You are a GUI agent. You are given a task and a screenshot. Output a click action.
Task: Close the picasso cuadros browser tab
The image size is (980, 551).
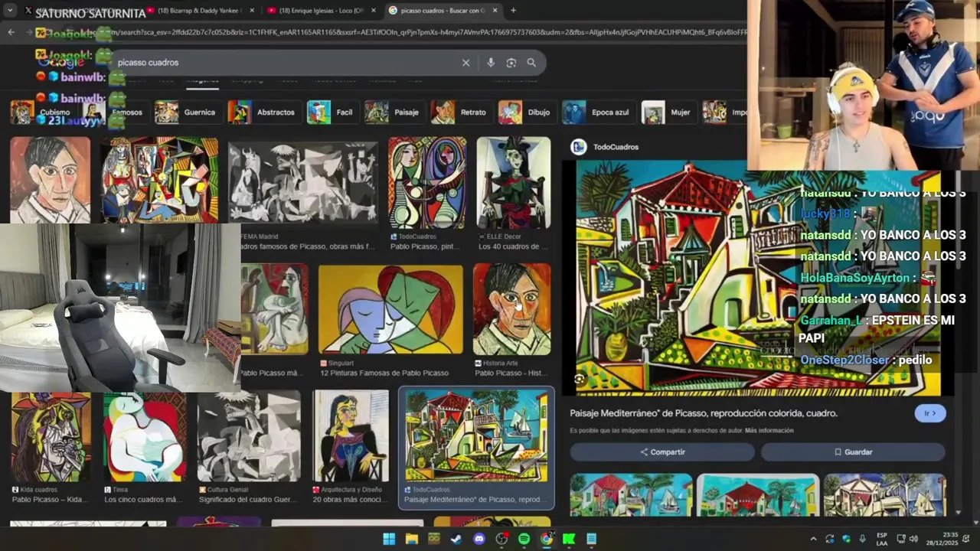(495, 11)
